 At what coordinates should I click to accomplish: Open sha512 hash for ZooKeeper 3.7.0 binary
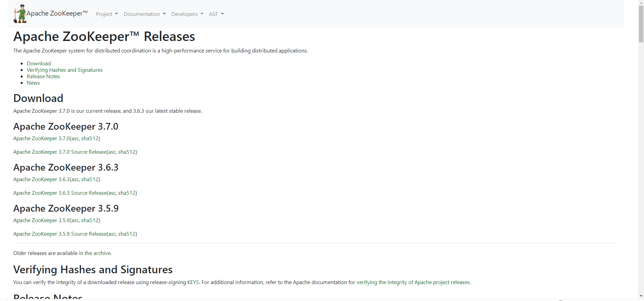point(90,138)
